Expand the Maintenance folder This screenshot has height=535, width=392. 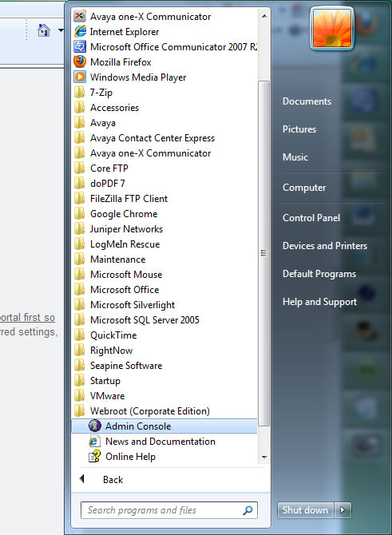tap(117, 260)
